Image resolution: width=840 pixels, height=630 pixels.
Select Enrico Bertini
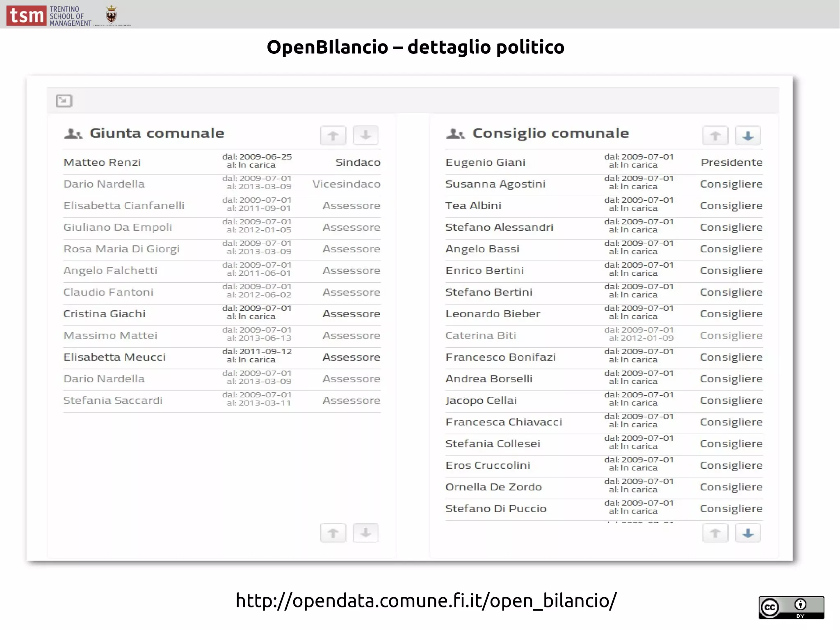click(484, 271)
